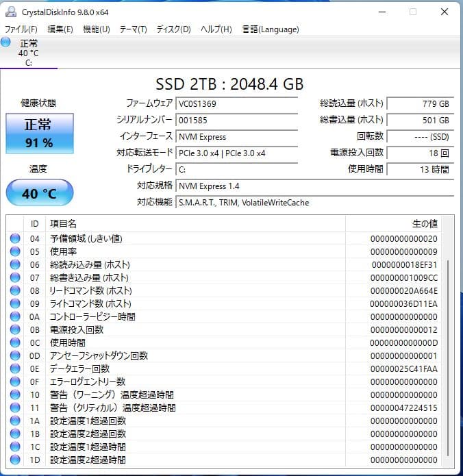Click raw value 0000047224515
This screenshot has width=463, height=476.
[404, 408]
